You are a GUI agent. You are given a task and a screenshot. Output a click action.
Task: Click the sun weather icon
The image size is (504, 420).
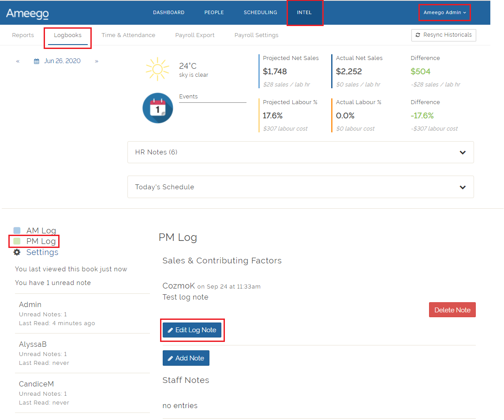pyautogui.click(x=157, y=70)
